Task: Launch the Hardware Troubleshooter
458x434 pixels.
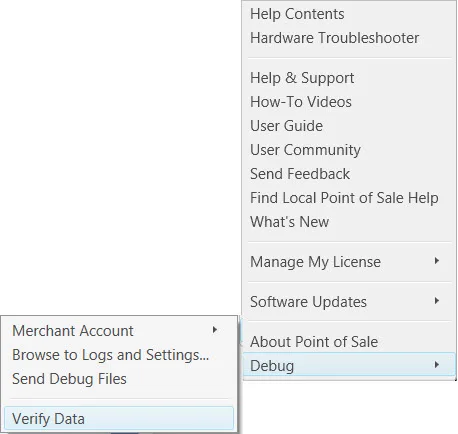Action: coord(349,38)
